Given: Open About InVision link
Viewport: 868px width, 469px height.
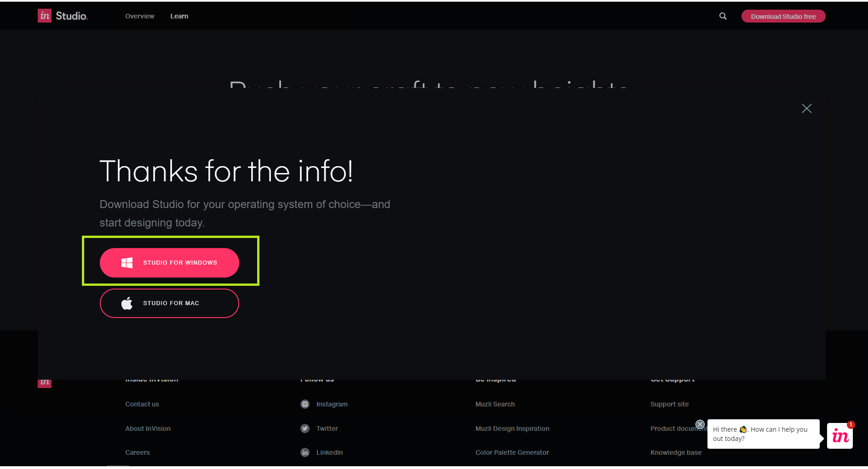Looking at the screenshot, I should [x=148, y=428].
